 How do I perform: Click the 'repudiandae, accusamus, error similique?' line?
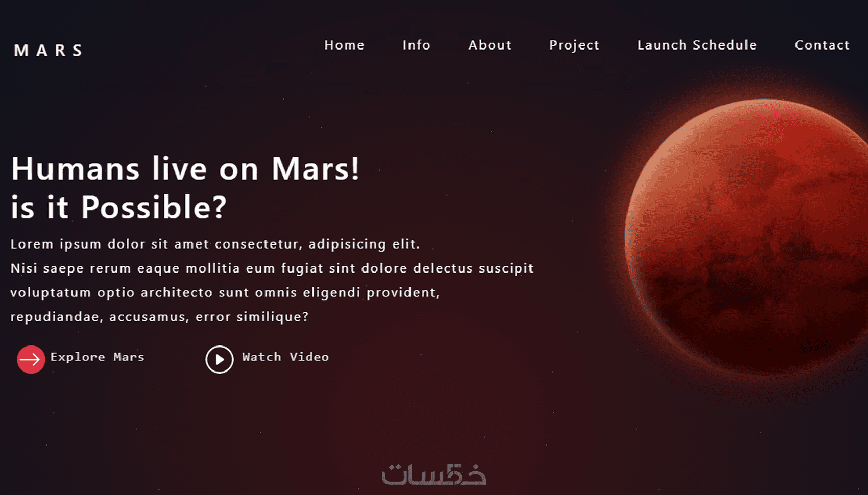tap(159, 317)
